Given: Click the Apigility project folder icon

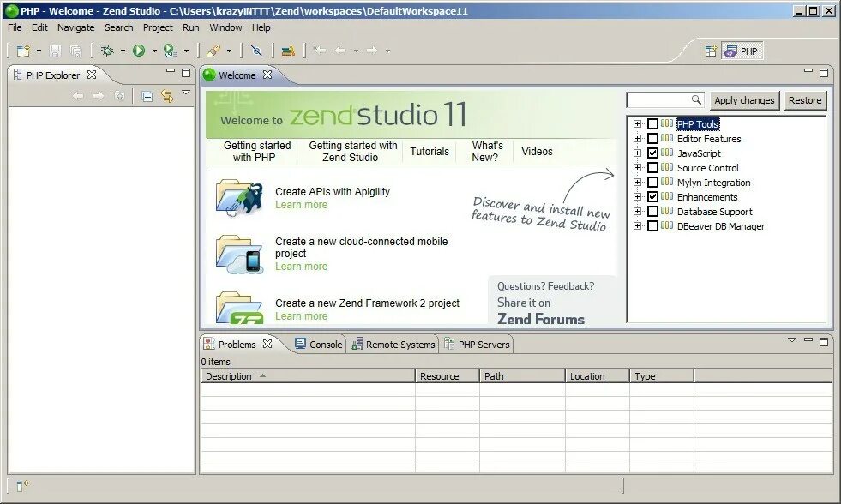Looking at the screenshot, I should pyautogui.click(x=239, y=198).
